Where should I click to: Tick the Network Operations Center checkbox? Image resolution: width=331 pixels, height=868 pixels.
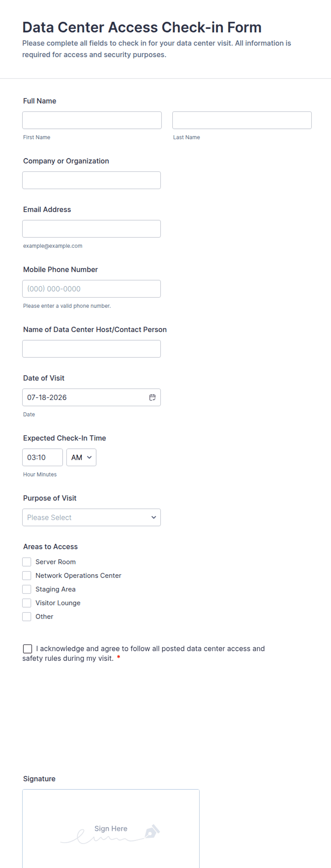27,575
